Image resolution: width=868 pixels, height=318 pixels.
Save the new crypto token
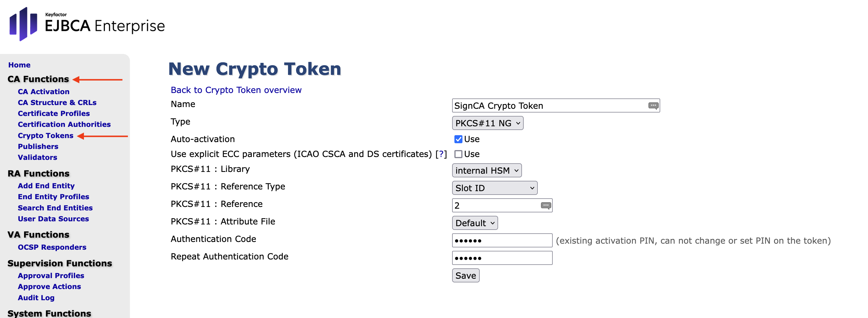[x=465, y=275]
